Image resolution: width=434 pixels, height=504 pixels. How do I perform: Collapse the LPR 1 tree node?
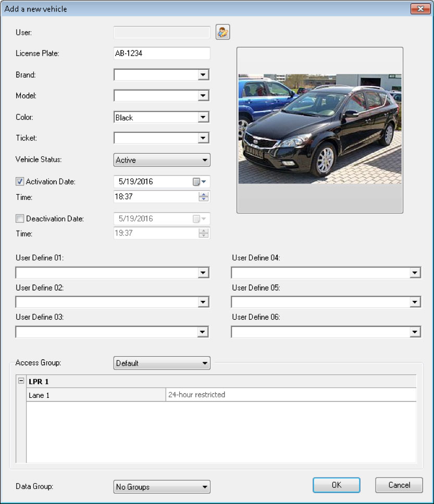21,381
